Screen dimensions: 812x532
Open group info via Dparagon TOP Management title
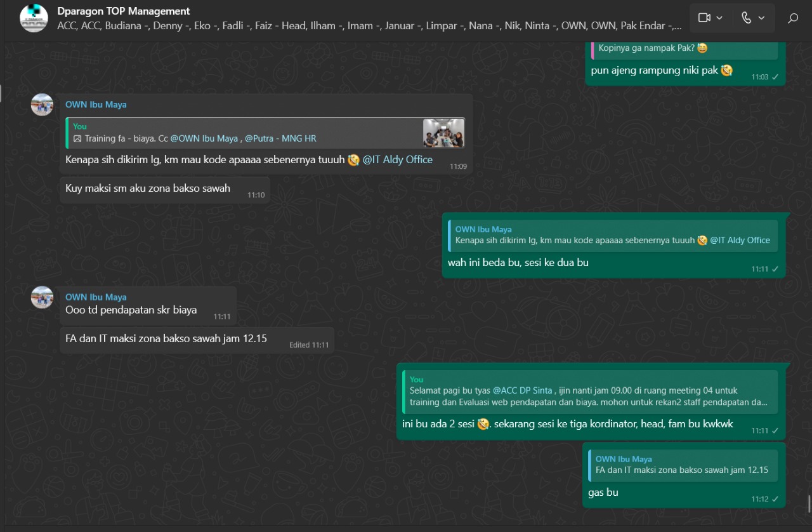[123, 11]
